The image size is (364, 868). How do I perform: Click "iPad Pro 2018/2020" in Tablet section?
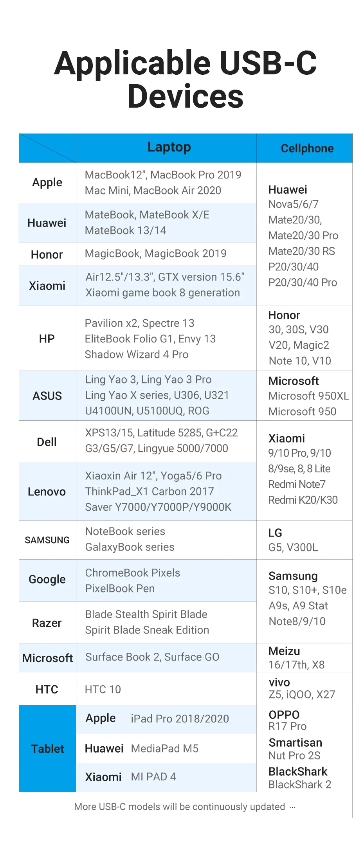pos(180,719)
